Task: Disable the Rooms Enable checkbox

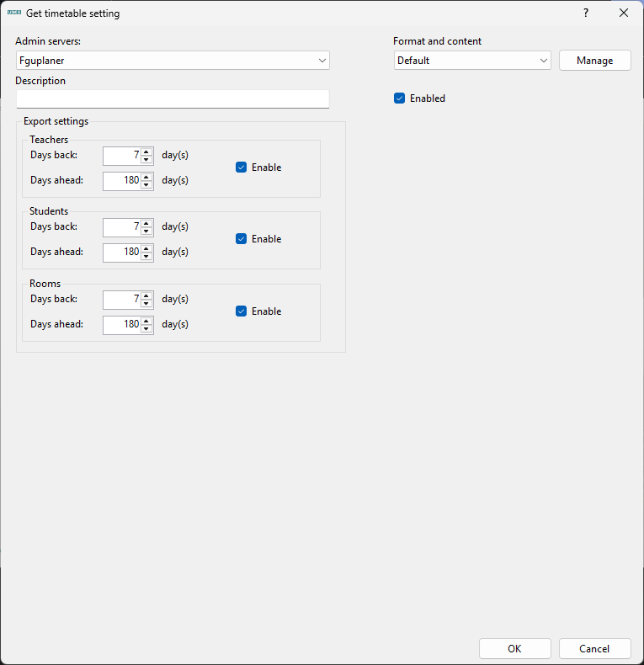Action: (x=242, y=311)
